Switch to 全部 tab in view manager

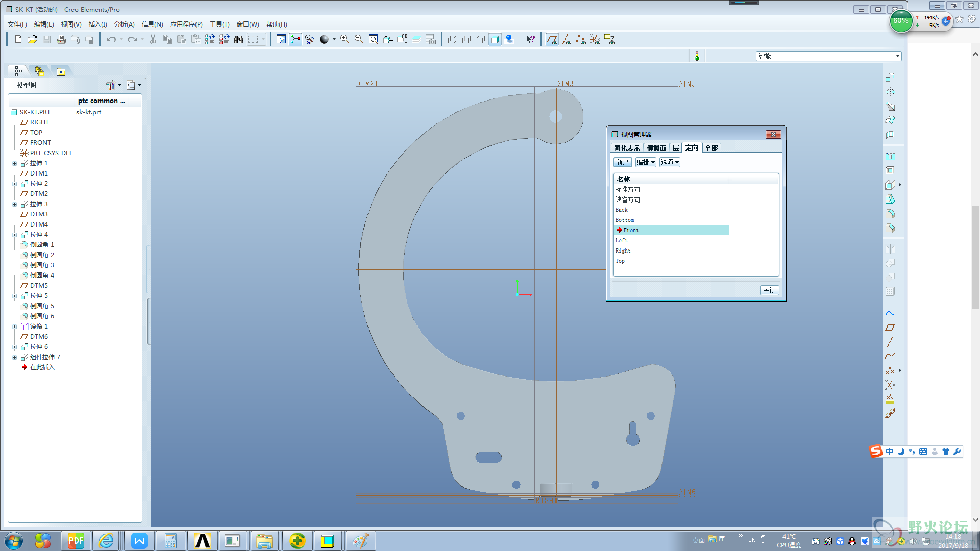click(712, 148)
